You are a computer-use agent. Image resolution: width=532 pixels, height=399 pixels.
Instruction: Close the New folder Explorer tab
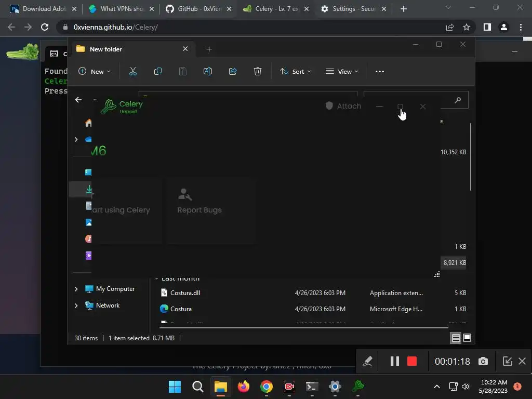185,49
